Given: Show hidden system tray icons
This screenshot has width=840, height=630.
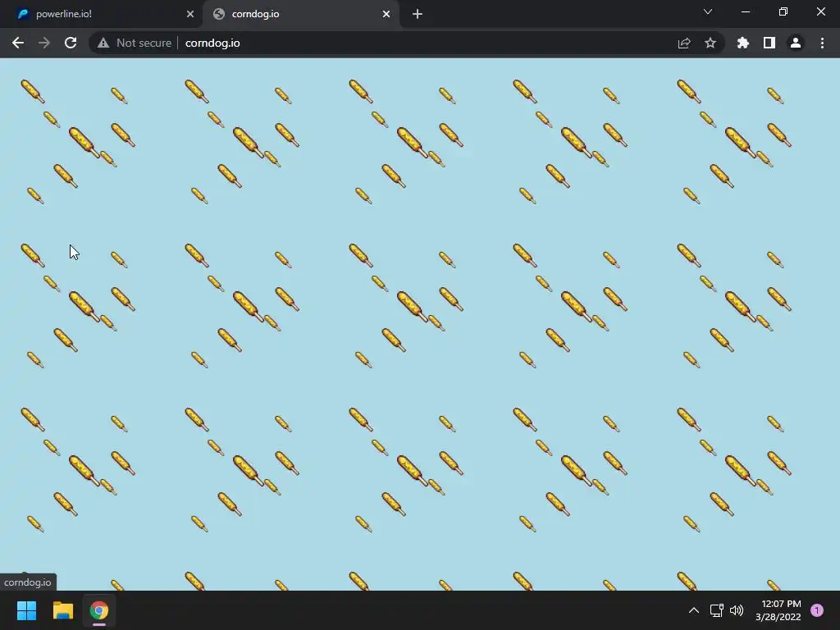Looking at the screenshot, I should 694,610.
